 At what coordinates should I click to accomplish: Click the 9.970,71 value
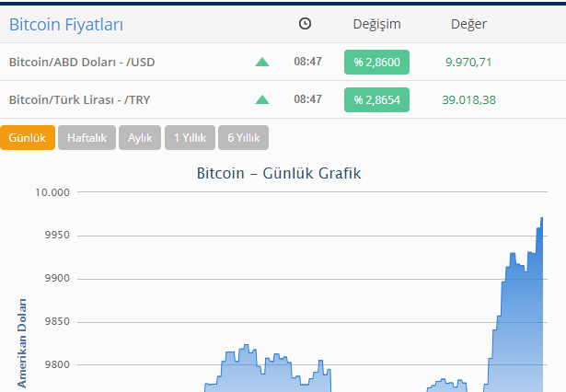pos(468,62)
